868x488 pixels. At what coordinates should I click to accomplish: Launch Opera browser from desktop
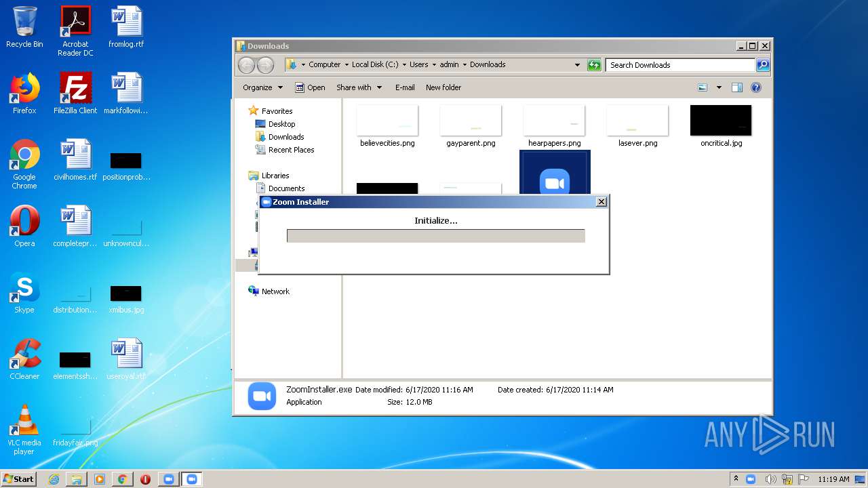point(24,226)
